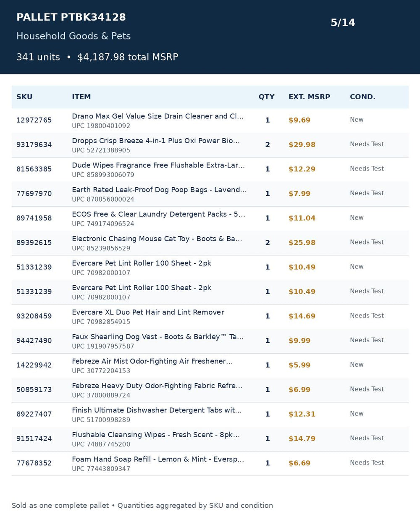Screen dimensions: 420x525
Task: Select Foam Hand Soap Refill item
Action: pos(158,459)
